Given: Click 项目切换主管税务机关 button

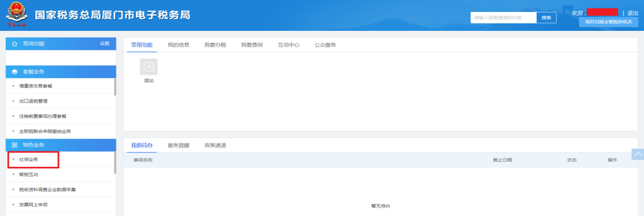Looking at the screenshot, I should [x=609, y=22].
